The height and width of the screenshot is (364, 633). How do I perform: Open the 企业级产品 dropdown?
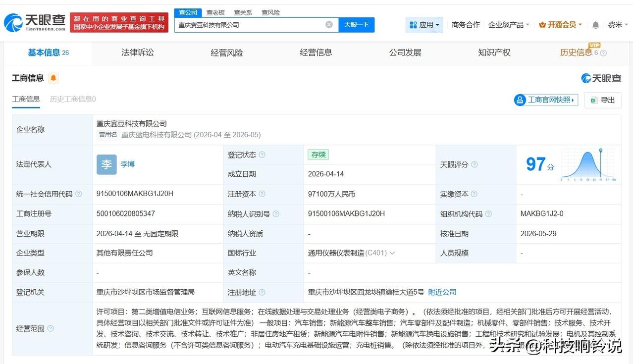pyautogui.click(x=509, y=25)
